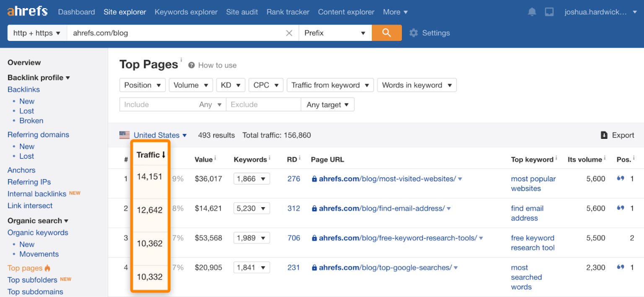Click the flame icon next to Top pages
The width and height of the screenshot is (644, 297).
(47, 268)
